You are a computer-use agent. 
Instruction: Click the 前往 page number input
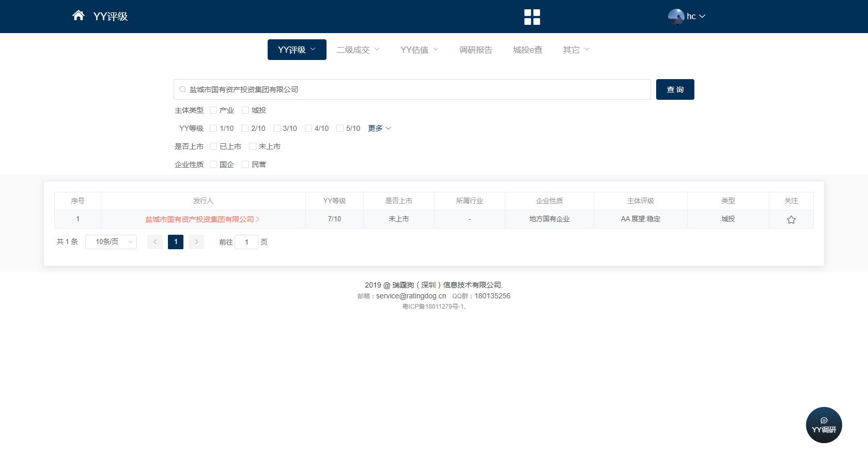tap(246, 242)
